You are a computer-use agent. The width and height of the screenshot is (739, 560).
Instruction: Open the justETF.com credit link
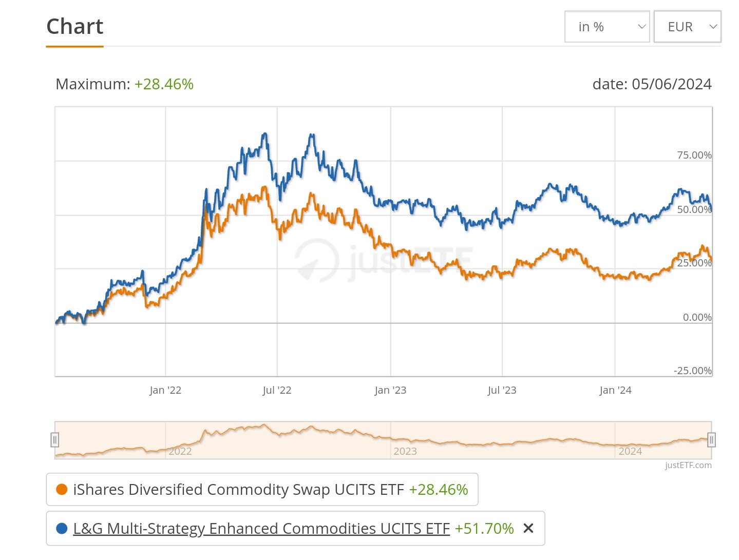click(688, 465)
